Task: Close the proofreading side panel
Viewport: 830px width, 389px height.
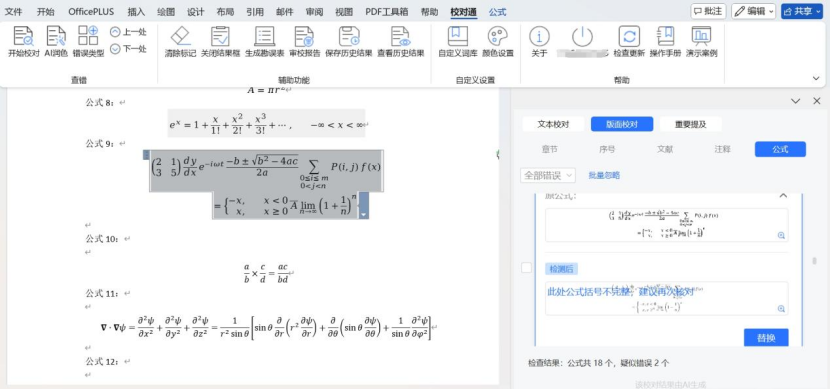Action: 817,101
